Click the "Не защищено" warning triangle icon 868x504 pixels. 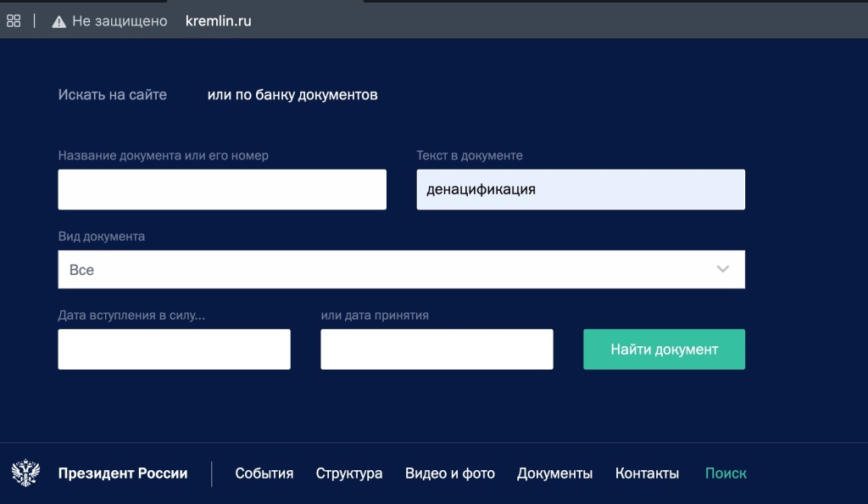pyautogui.click(x=58, y=20)
